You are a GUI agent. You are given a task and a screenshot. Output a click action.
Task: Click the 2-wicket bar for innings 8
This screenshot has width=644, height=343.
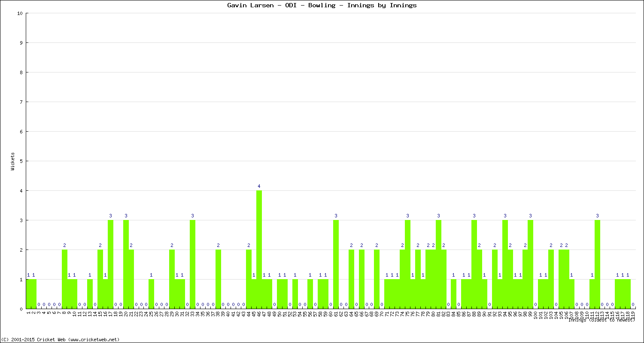pos(64,279)
